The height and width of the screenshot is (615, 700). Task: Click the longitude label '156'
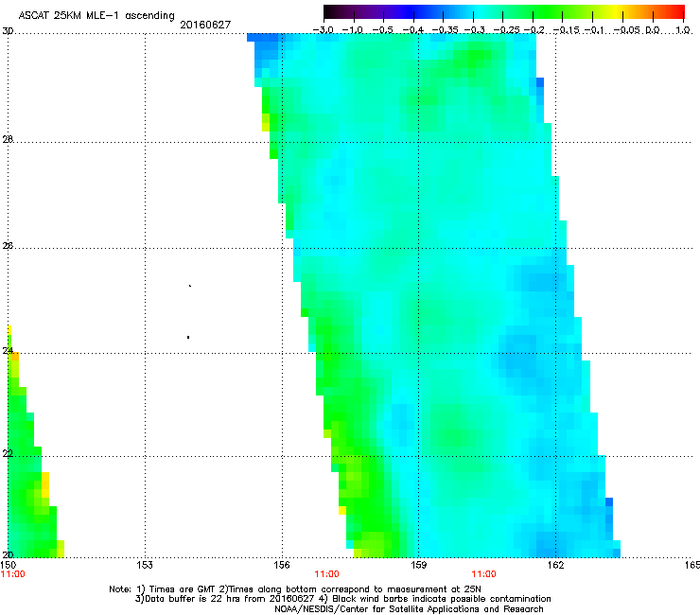(x=282, y=565)
